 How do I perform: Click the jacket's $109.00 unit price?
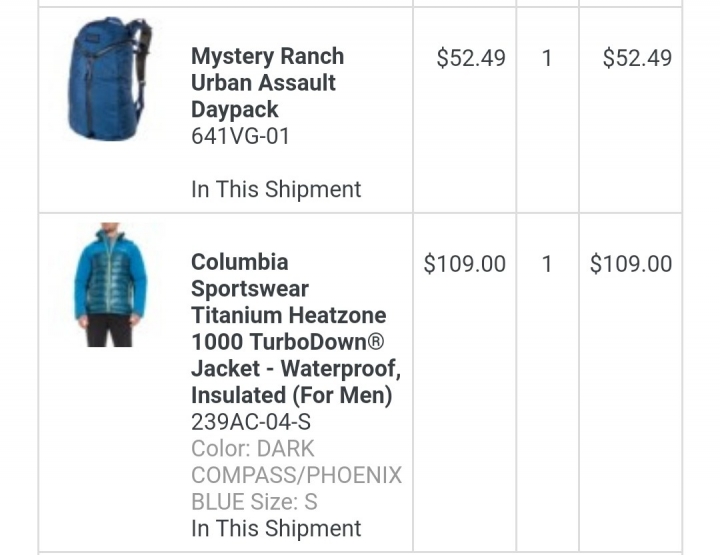[x=465, y=264]
